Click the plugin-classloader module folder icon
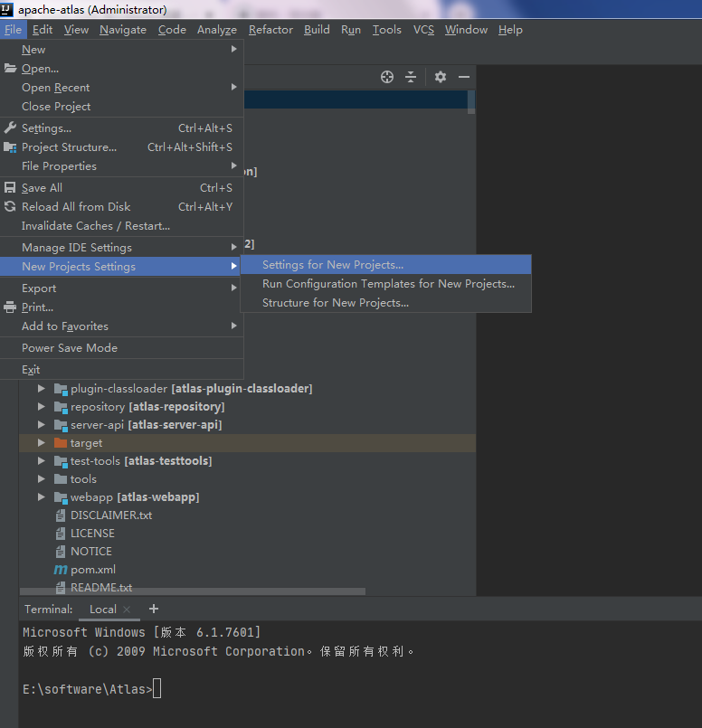 [x=61, y=389]
